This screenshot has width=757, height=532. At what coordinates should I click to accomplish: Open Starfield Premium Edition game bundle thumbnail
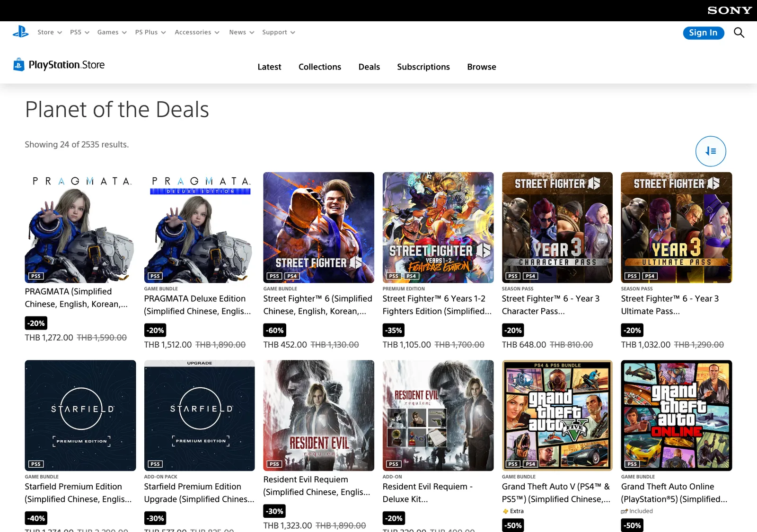pos(80,416)
